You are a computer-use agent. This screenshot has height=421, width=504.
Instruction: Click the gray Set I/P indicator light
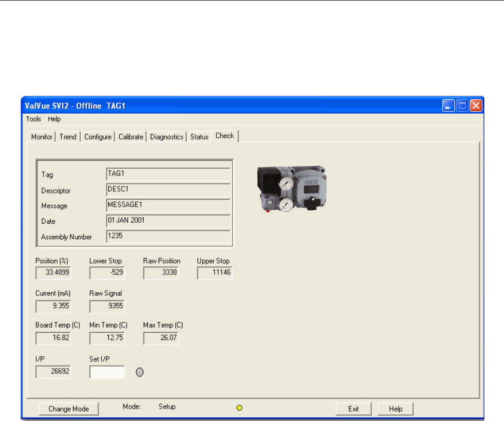tap(139, 372)
